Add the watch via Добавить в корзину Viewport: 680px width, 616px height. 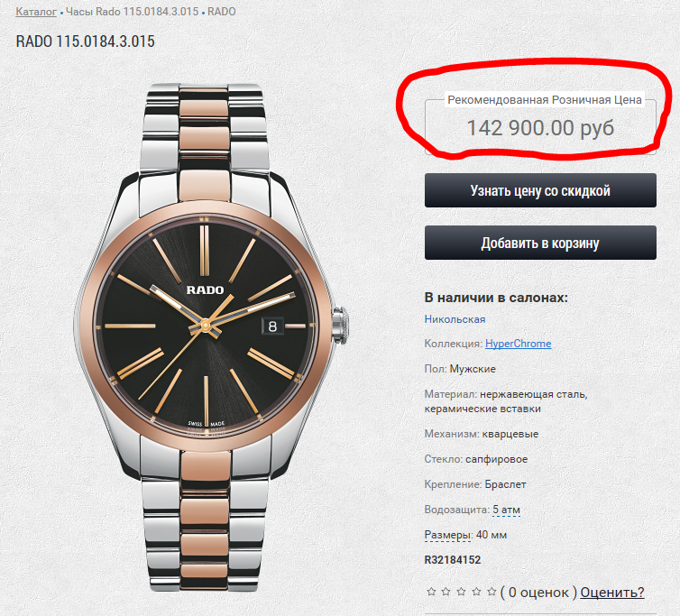[x=540, y=244]
